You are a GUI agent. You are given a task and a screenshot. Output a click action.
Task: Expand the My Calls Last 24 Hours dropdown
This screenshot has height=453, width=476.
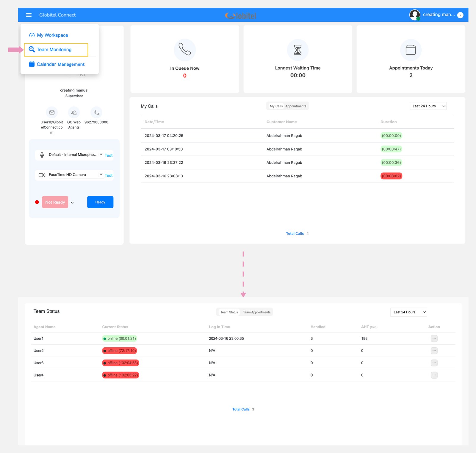tap(428, 106)
